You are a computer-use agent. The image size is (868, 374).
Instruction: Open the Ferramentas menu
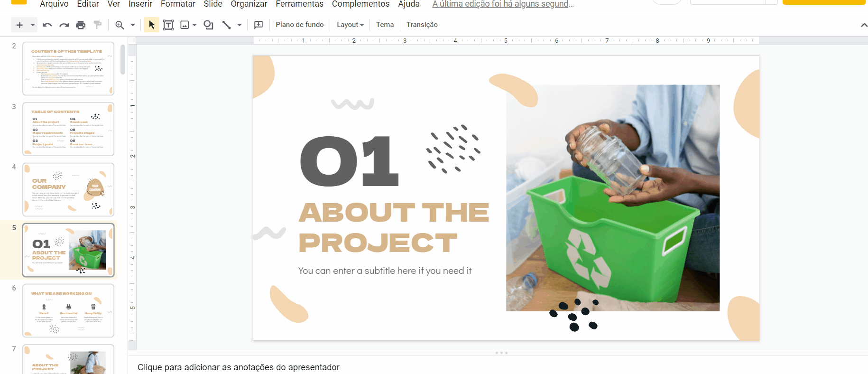pos(299,4)
